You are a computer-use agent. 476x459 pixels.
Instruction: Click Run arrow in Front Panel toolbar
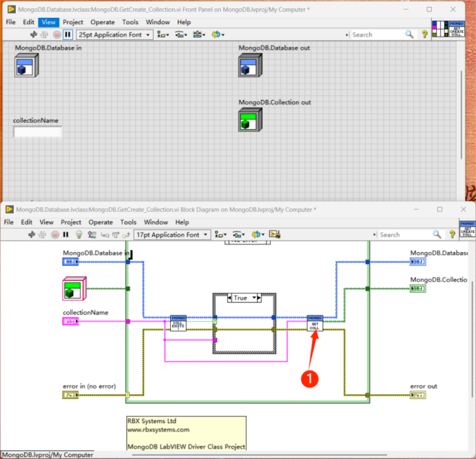[34, 34]
